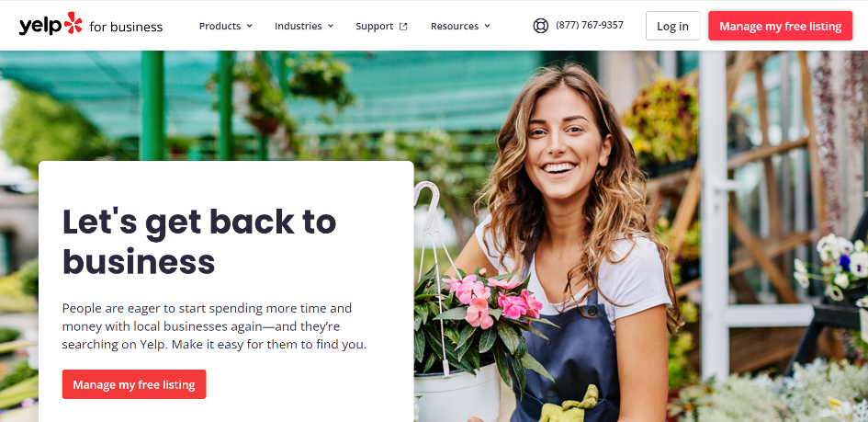Image resolution: width=868 pixels, height=422 pixels.
Task: Click hero card Manage my free listing button
Action: point(134,384)
